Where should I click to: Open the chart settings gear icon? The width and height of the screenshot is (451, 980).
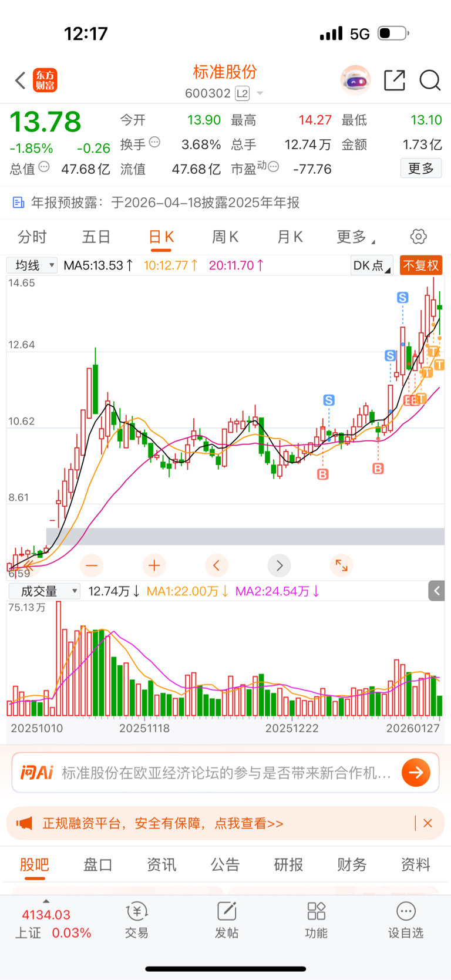pyautogui.click(x=418, y=237)
